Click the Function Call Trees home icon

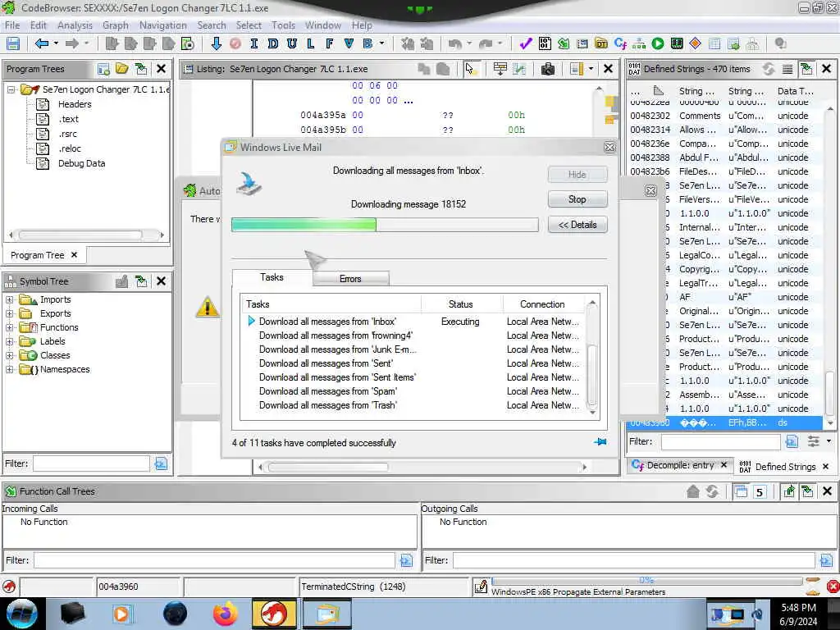(692, 491)
